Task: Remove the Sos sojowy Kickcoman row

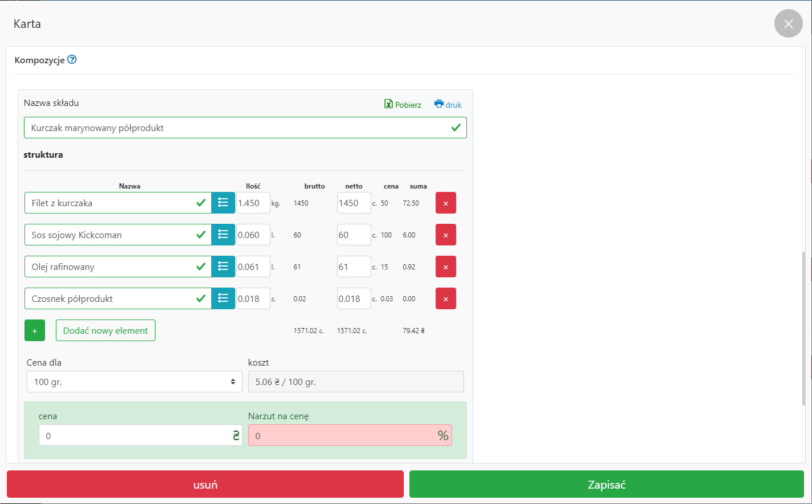Action: [445, 235]
